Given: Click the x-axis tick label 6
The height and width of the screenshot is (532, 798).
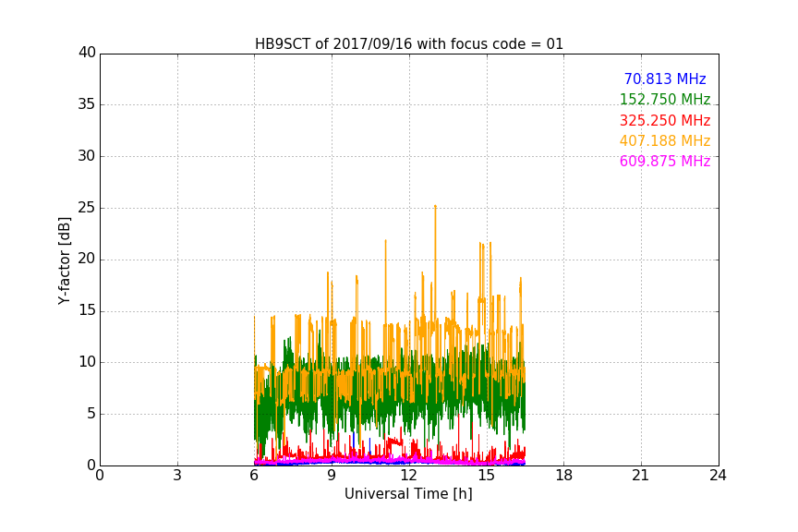Looking at the screenshot, I should point(254,476).
